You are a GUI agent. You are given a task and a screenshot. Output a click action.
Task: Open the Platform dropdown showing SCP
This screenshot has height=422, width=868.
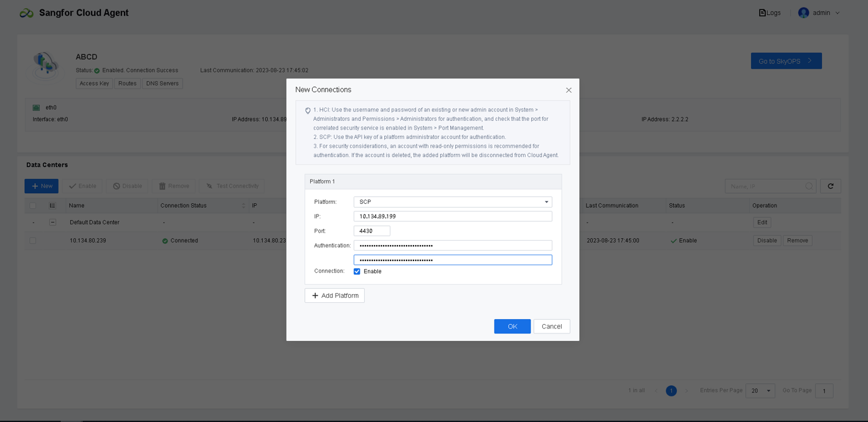click(x=453, y=201)
